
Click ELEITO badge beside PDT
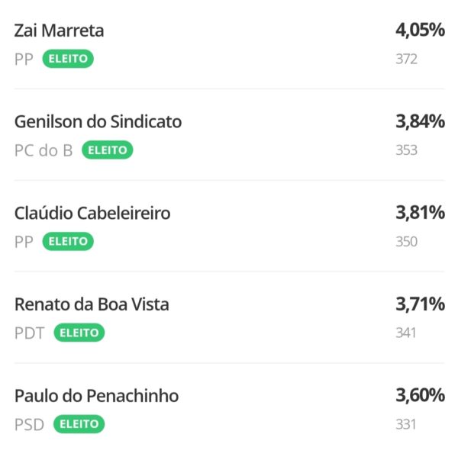pyautogui.click(x=79, y=333)
